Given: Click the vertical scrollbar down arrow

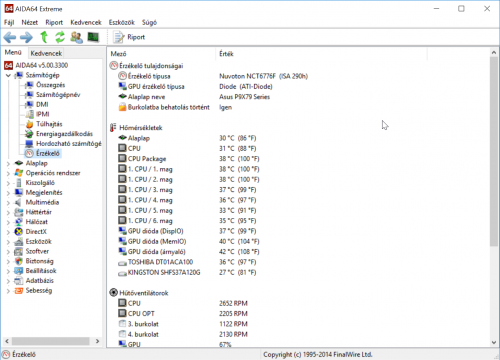Looking at the screenshot, I should coord(494,342).
